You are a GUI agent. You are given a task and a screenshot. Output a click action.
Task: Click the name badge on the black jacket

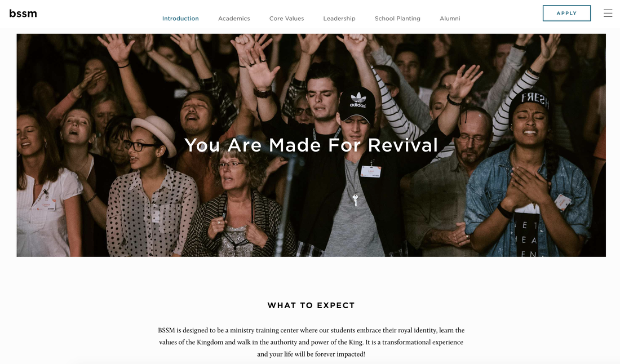(x=370, y=171)
